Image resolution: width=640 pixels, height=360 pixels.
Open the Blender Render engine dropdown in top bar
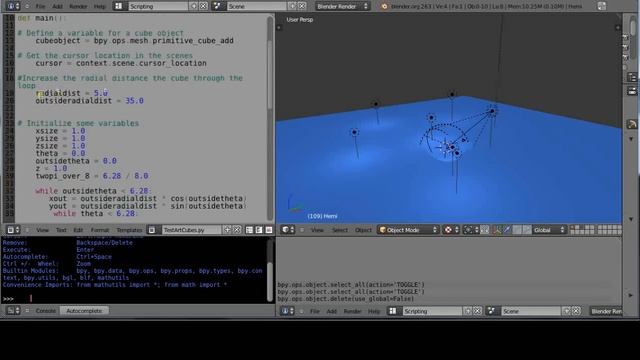tap(342, 6)
